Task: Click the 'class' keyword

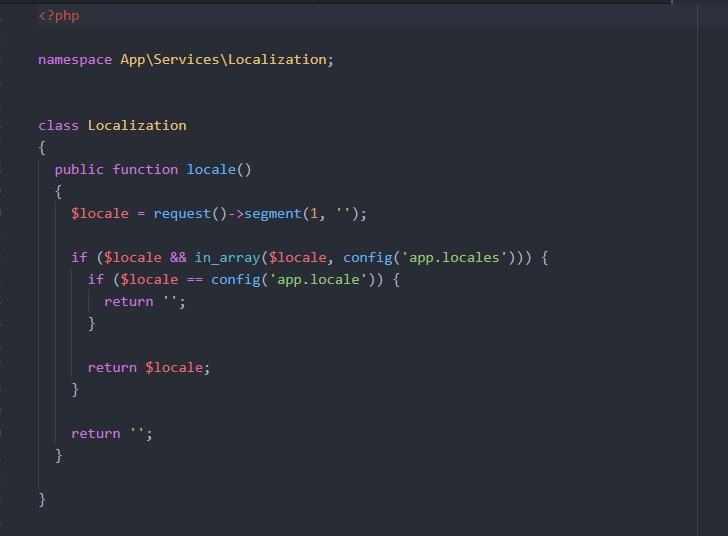Action: [58, 125]
